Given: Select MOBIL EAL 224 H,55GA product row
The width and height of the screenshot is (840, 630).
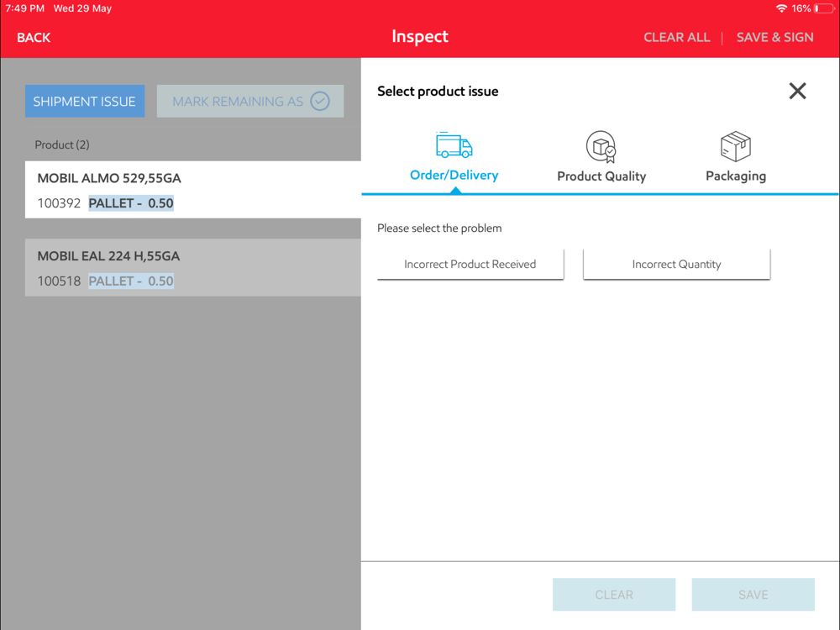Looking at the screenshot, I should (x=193, y=267).
